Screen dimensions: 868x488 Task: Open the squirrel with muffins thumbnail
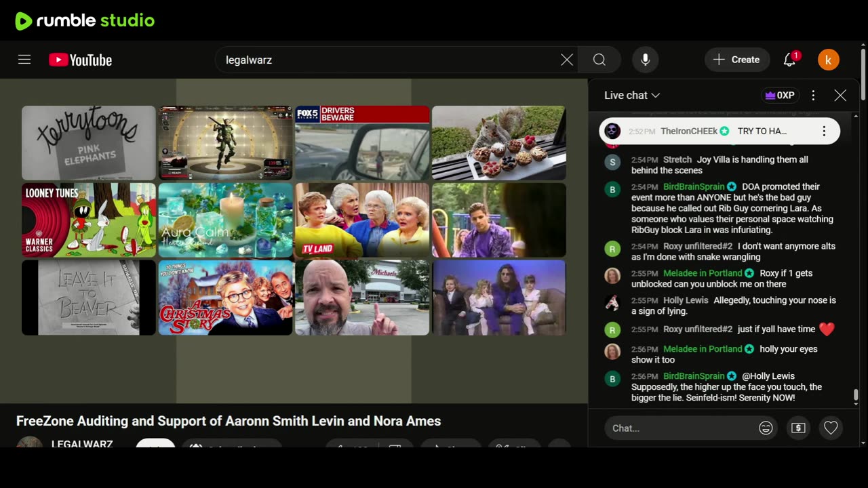tap(499, 143)
